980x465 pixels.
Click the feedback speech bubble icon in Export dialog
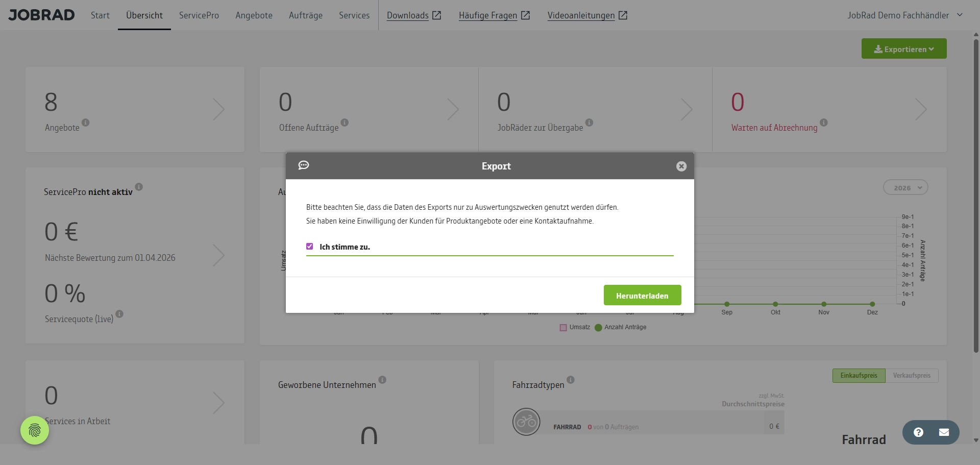304,165
